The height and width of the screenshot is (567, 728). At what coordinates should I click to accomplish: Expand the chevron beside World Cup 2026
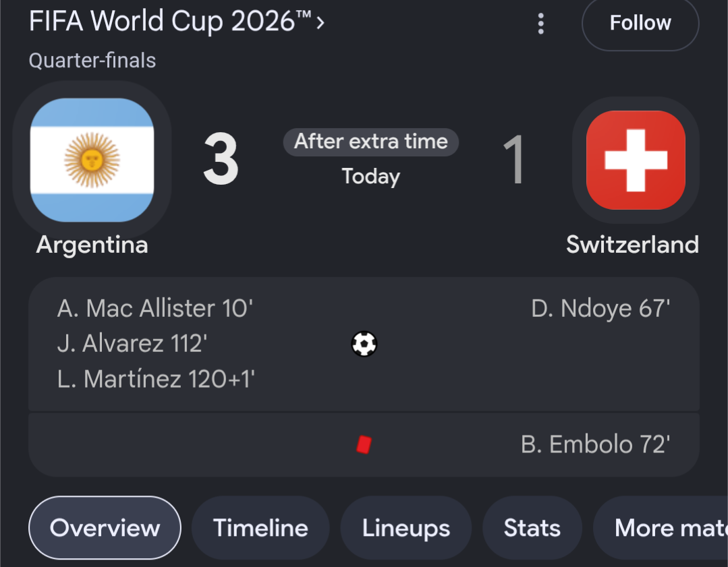click(x=320, y=22)
